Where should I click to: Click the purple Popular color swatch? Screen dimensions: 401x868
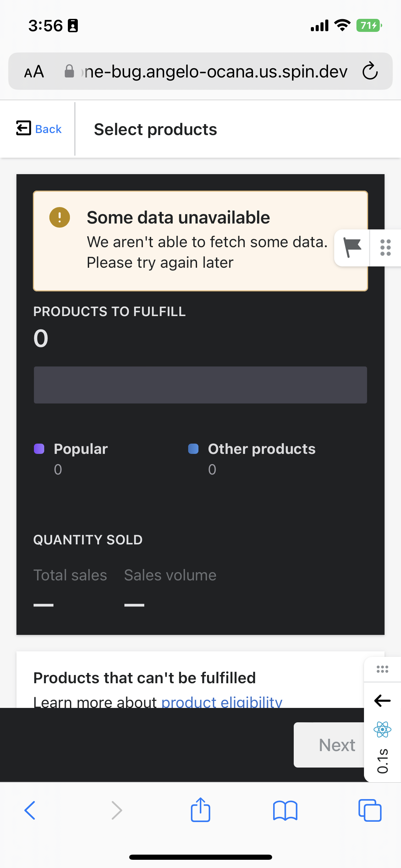39,448
